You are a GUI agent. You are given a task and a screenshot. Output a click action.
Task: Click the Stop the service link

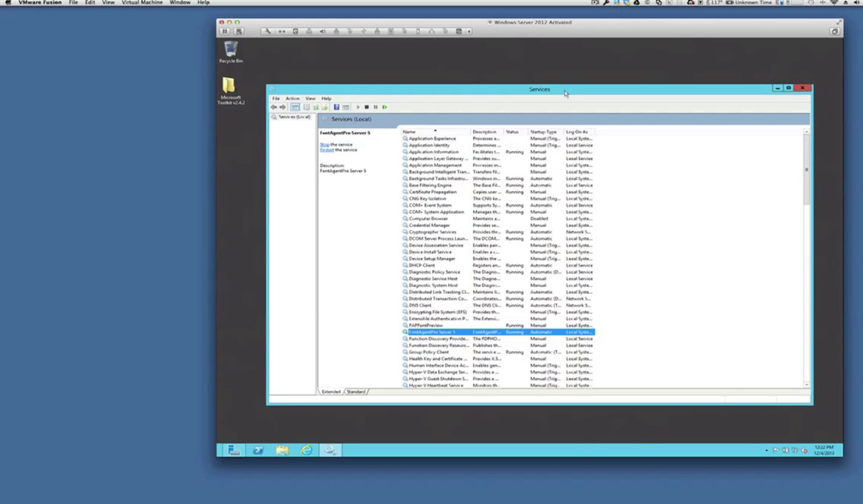(324, 144)
